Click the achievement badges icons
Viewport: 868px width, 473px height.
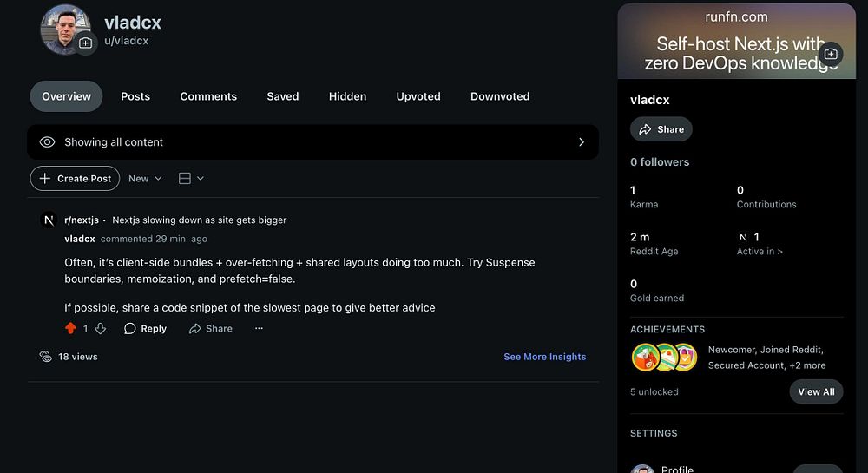(x=664, y=358)
